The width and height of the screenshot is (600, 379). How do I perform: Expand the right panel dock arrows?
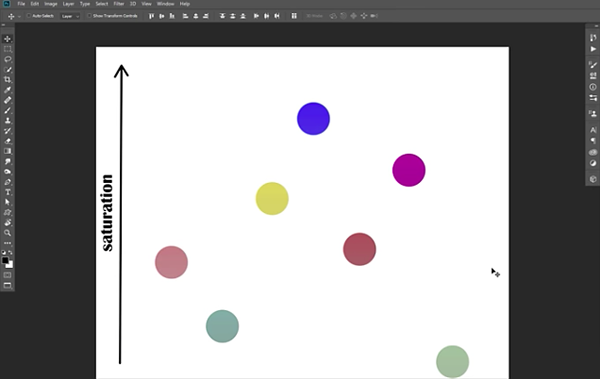click(x=596, y=26)
